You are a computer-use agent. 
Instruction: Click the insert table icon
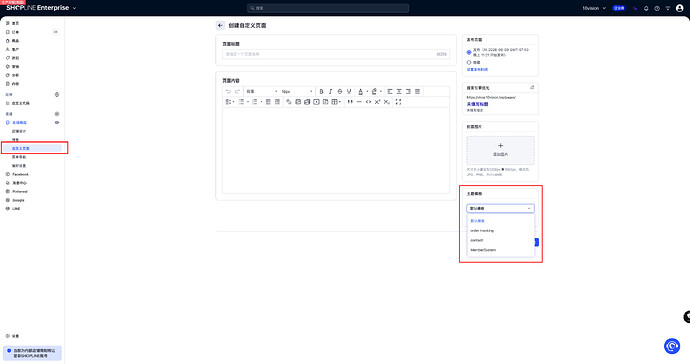334,102
